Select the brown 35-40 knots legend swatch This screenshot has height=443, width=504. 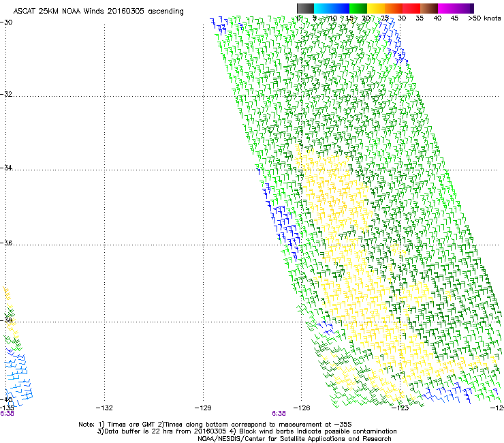tap(429, 8)
